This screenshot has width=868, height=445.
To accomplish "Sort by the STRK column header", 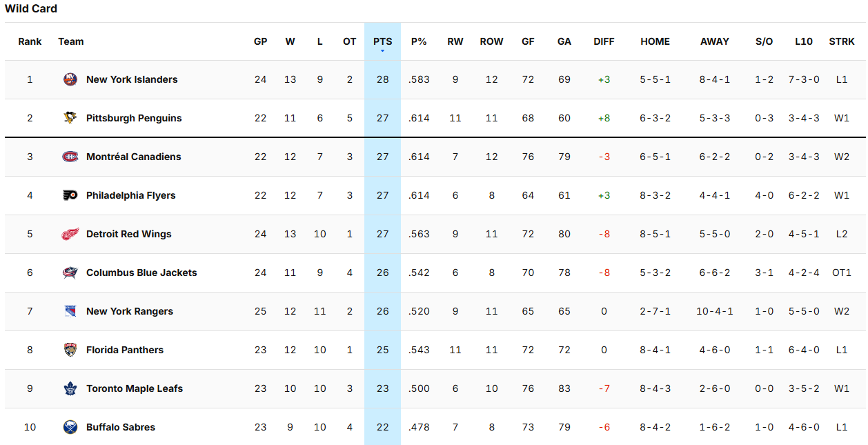I will 841,41.
